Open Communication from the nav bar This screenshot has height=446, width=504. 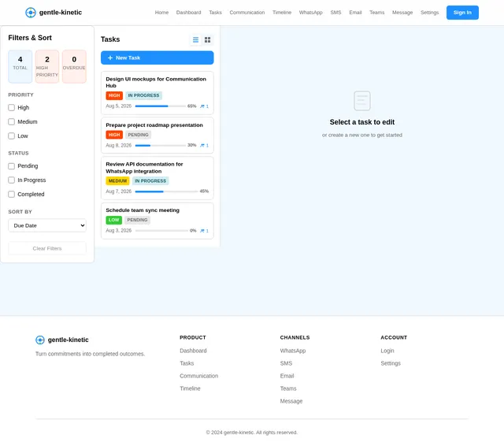[x=247, y=13]
